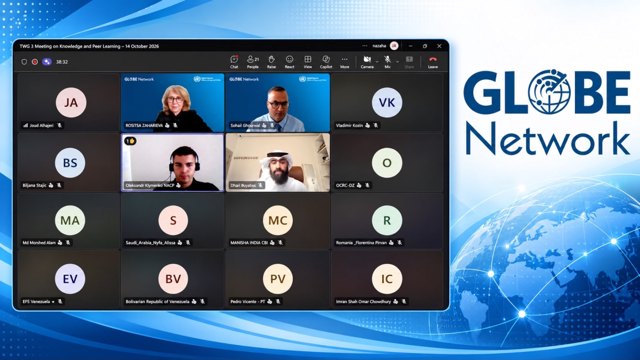
Task: Select the EV participant avatar
Action: click(70, 278)
